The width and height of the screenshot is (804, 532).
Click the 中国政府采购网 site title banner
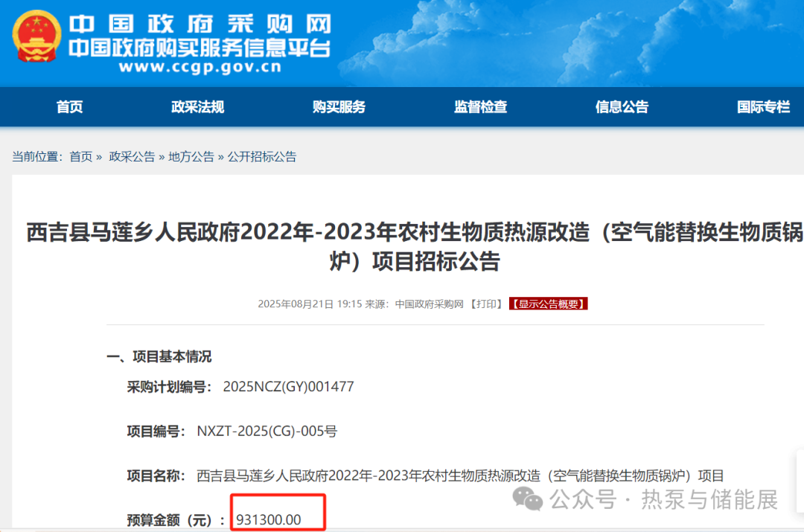(x=200, y=24)
